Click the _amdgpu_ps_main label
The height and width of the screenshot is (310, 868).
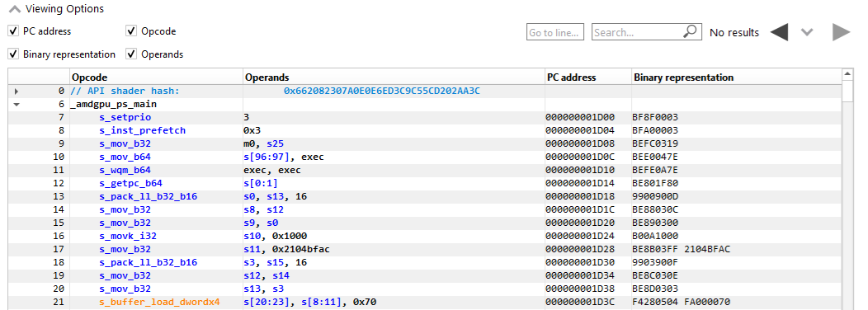click(x=114, y=104)
